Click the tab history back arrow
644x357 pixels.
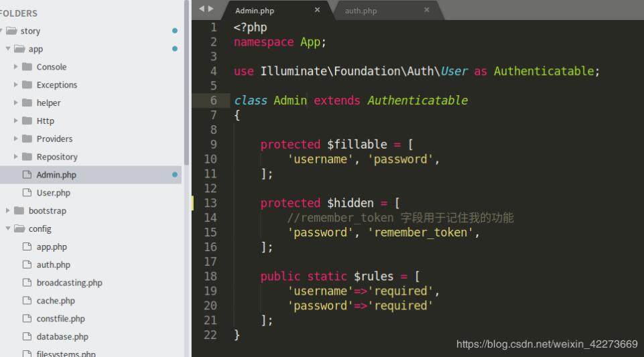202,9
